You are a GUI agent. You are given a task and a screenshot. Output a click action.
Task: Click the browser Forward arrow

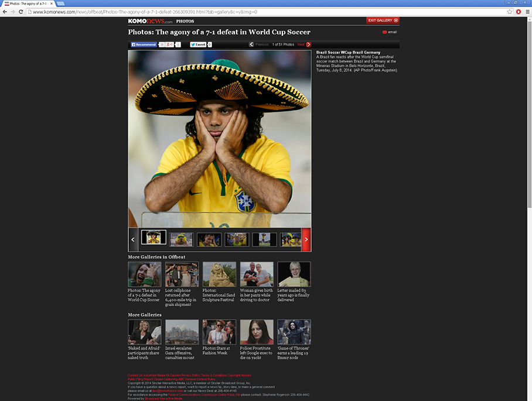click(x=13, y=12)
